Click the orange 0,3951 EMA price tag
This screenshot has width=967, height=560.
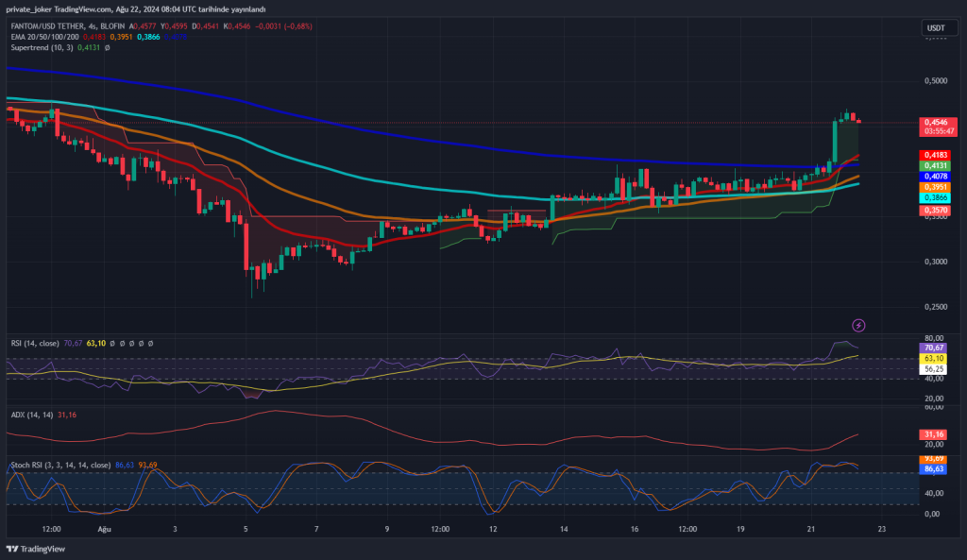click(936, 188)
